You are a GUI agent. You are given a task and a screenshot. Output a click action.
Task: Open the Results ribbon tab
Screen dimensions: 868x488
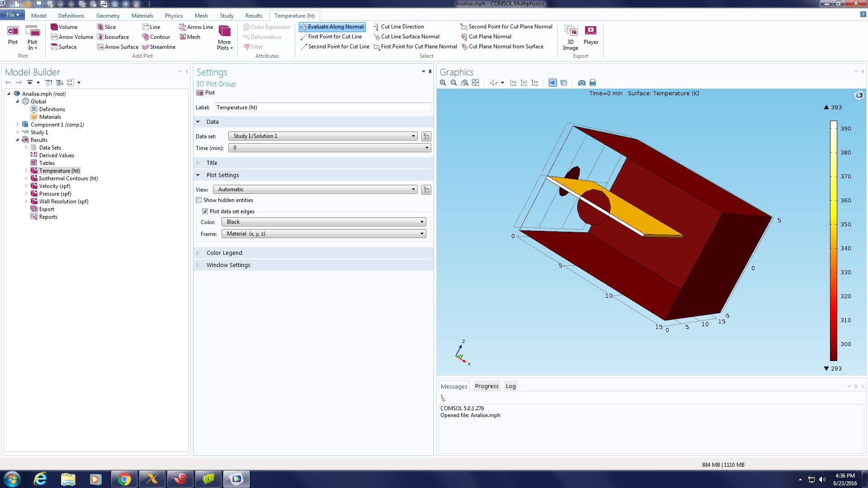click(x=254, y=15)
